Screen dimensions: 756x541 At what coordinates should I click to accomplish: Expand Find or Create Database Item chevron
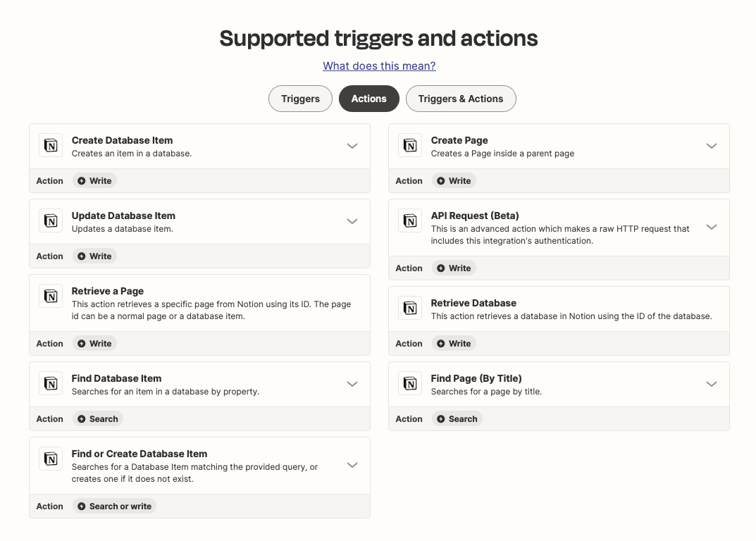352,465
